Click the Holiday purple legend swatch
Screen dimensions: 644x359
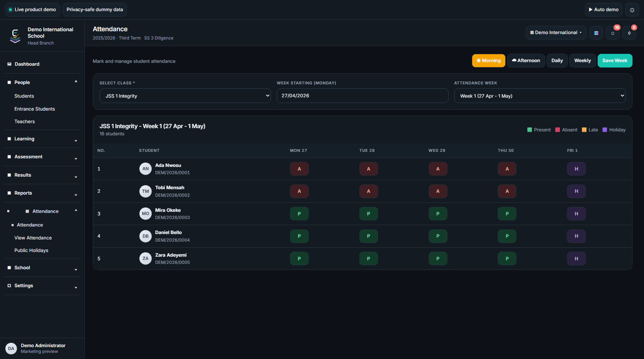pyautogui.click(x=605, y=130)
